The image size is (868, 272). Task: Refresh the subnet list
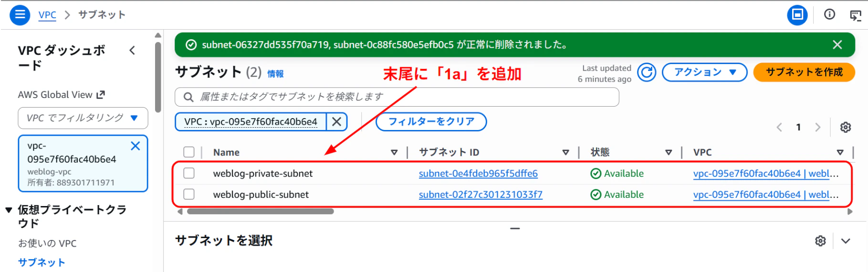point(647,73)
